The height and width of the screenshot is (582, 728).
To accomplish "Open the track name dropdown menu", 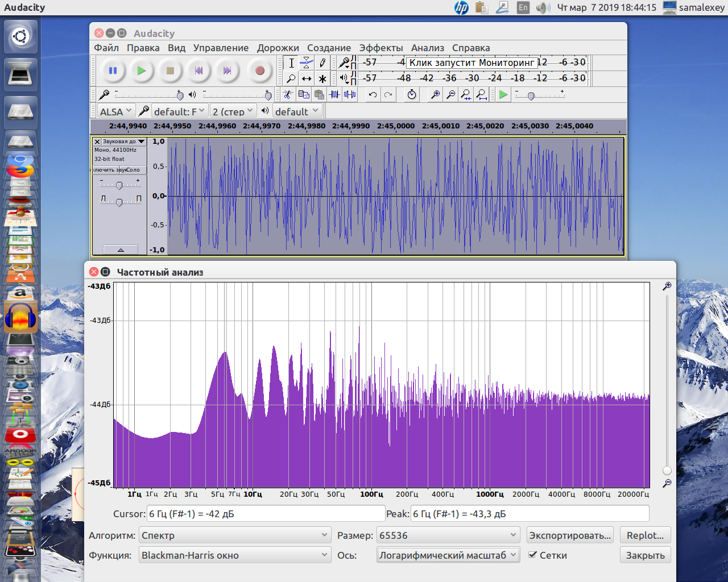I will point(124,142).
